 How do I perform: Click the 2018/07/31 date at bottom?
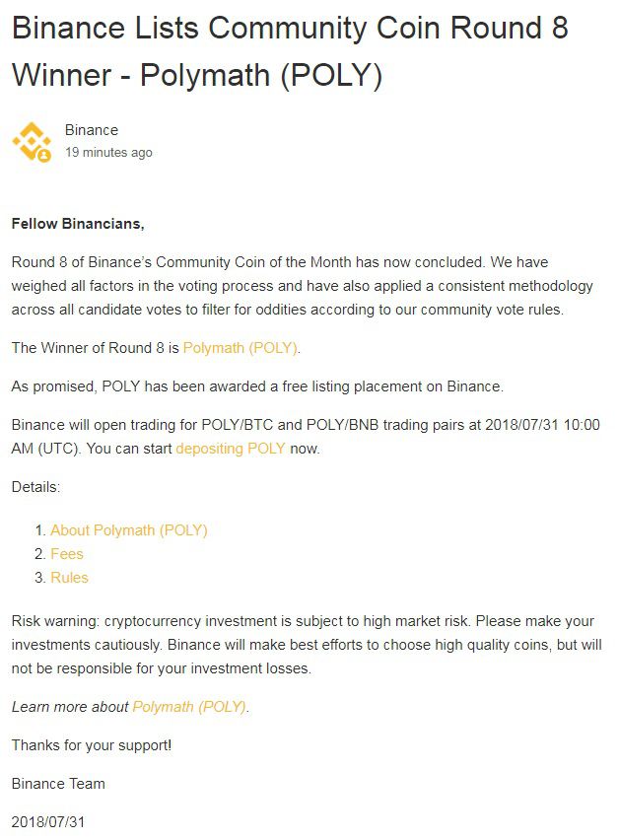pos(48,822)
